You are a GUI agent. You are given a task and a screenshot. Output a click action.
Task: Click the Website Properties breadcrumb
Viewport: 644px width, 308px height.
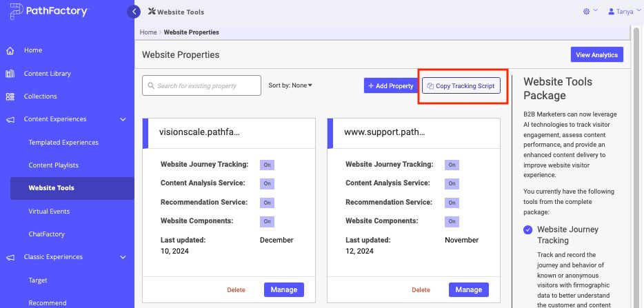coord(192,32)
